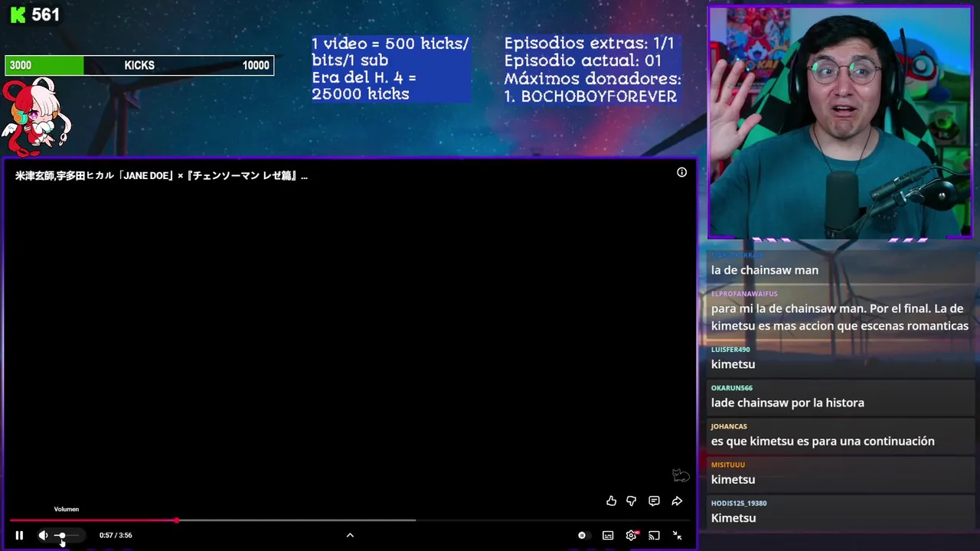Click chat message 'la de chainsaw man'

coord(765,270)
